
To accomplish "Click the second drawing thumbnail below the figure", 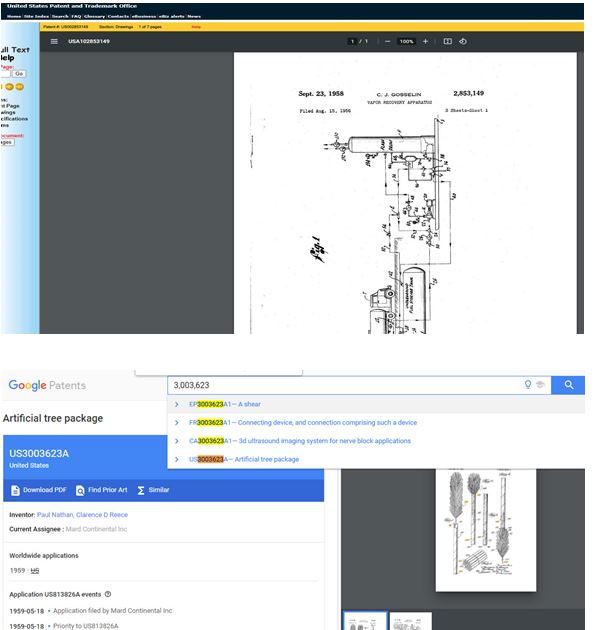I will (x=410, y=621).
